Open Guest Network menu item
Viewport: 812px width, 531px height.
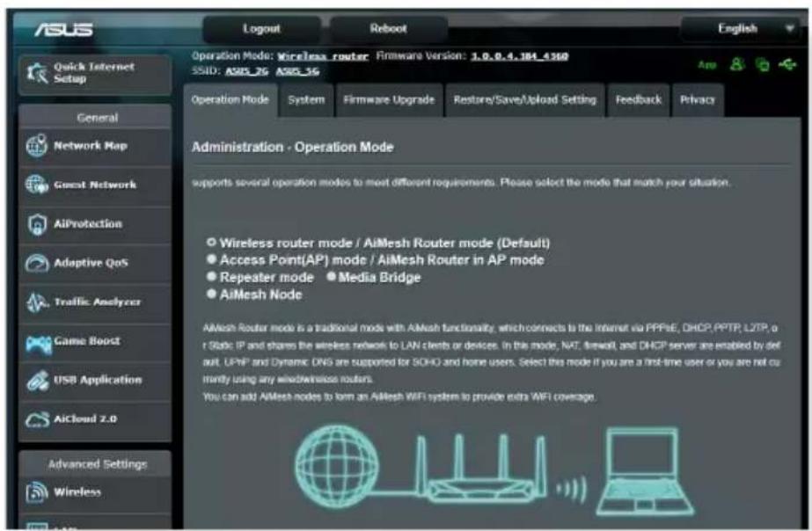tap(95, 185)
